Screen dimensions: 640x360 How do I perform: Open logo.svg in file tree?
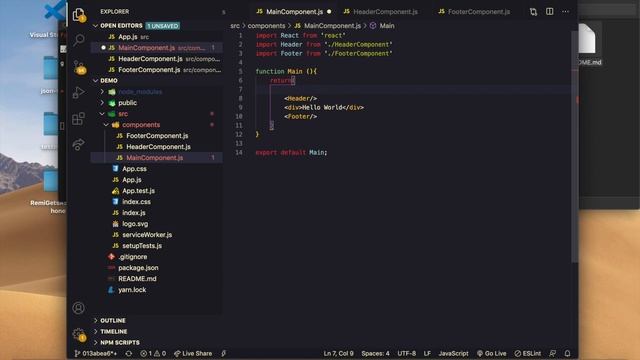point(135,224)
